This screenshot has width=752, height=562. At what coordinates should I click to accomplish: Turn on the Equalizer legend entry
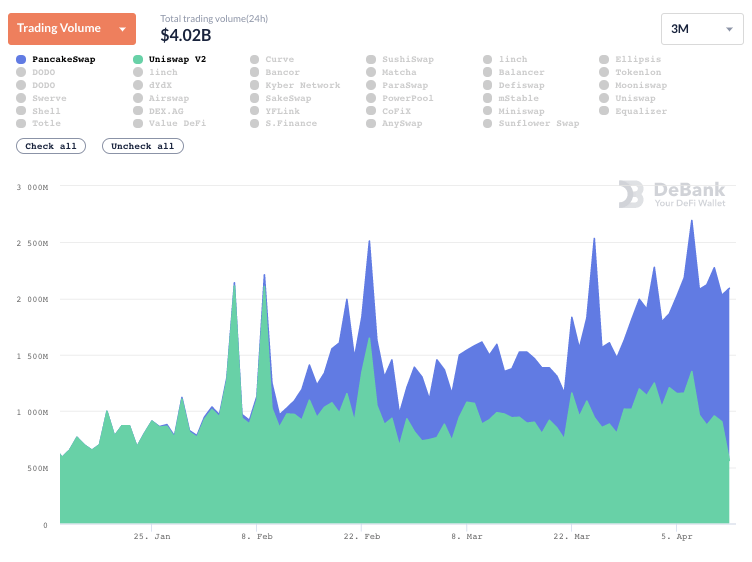point(633,111)
